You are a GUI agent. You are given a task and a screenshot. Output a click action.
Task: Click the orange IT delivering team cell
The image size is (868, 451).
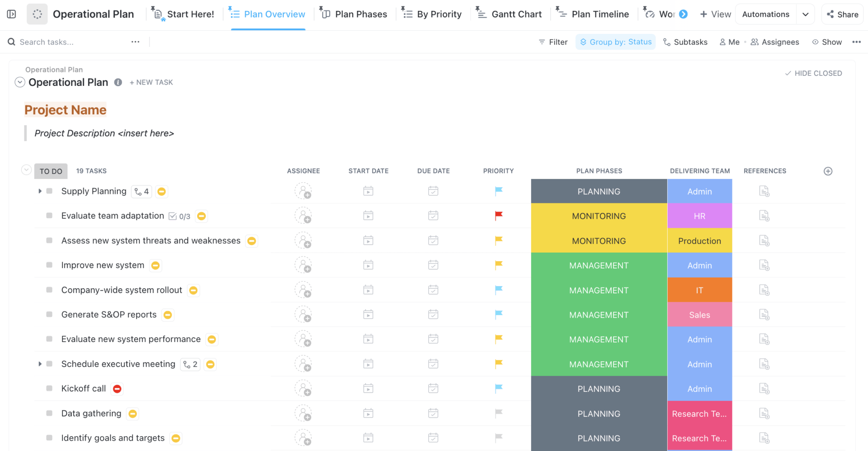pos(699,290)
